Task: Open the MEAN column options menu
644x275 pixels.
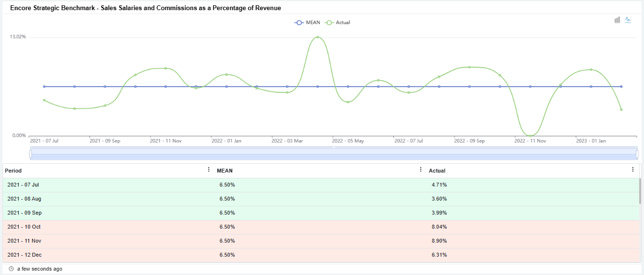Action: 420,170
